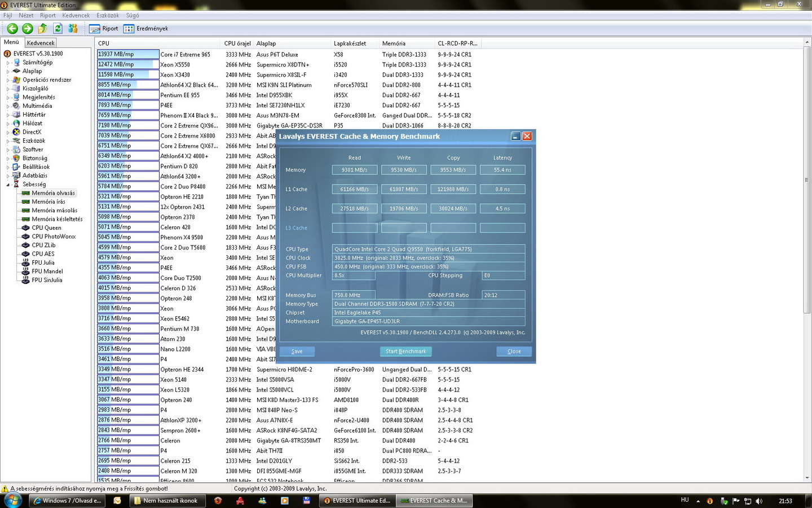This screenshot has height=508, width=812.
Task: Open Riport from the toolbar
Action: click(104, 29)
